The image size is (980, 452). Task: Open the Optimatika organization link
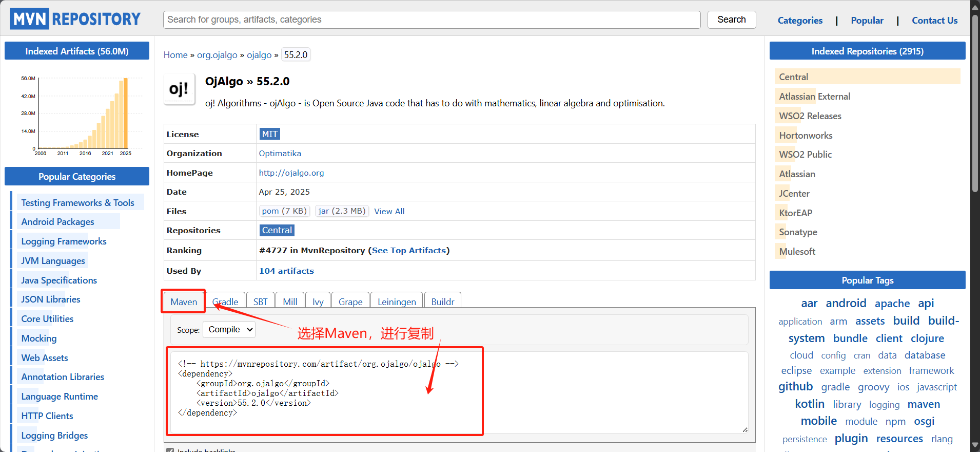[x=280, y=154]
